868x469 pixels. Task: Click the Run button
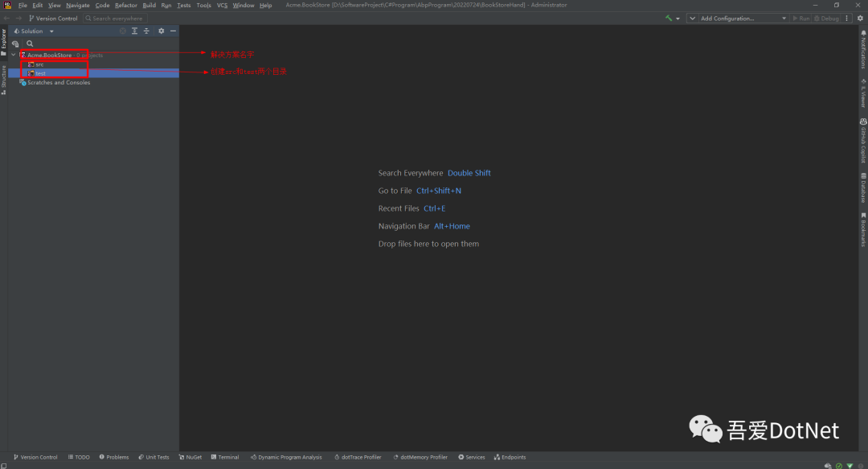coord(801,19)
